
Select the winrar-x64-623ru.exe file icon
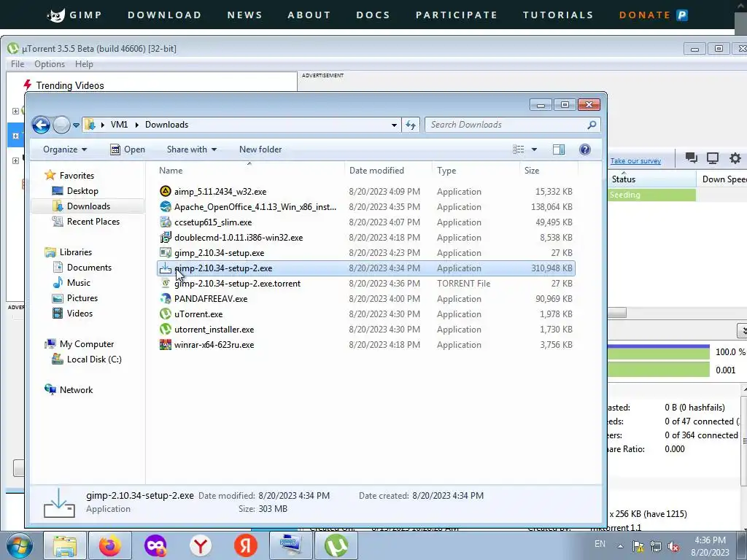(166, 344)
